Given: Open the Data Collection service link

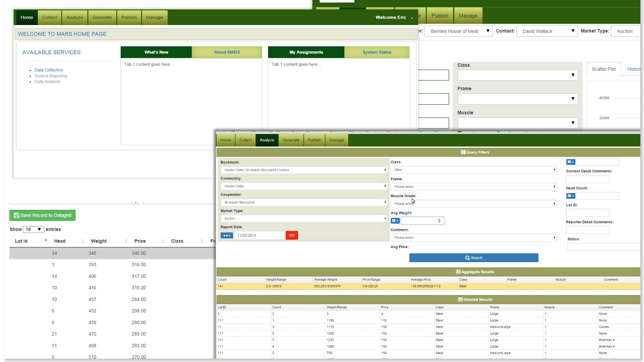Looking at the screenshot, I should click(x=49, y=70).
